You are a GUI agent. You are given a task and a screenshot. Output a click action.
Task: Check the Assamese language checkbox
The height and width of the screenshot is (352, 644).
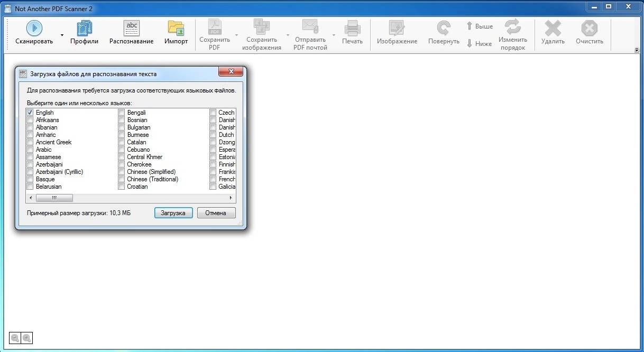click(x=30, y=157)
